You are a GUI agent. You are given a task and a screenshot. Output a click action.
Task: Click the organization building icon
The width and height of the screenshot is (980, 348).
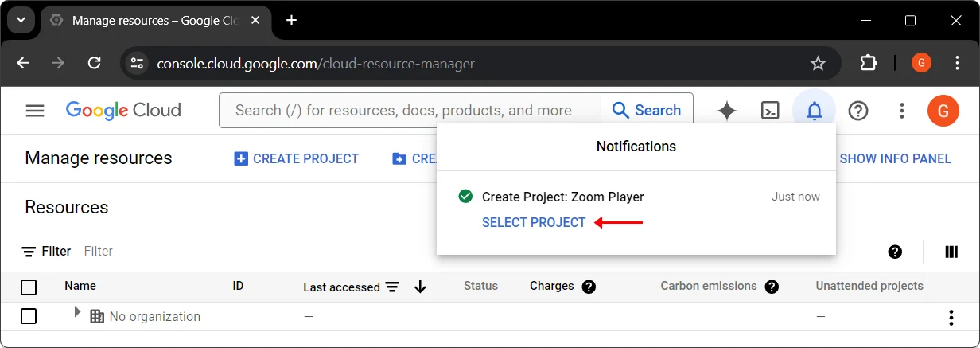(x=97, y=317)
